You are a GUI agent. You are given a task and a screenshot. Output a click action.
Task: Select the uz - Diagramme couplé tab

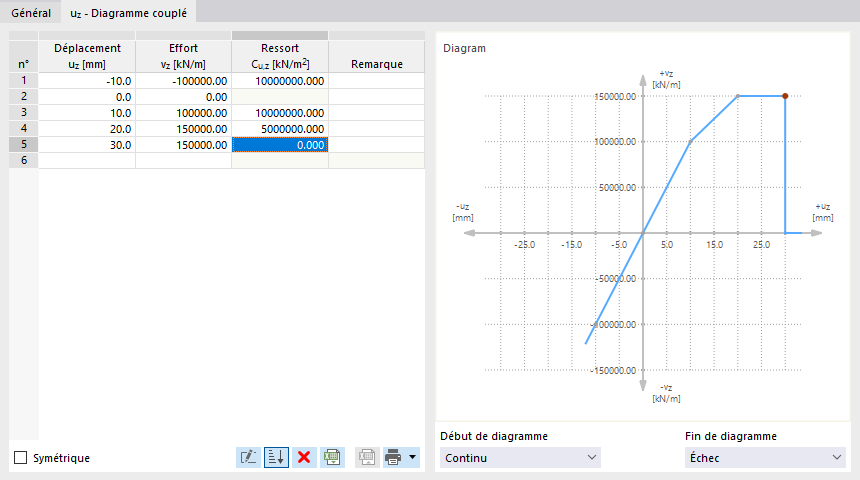(128, 13)
